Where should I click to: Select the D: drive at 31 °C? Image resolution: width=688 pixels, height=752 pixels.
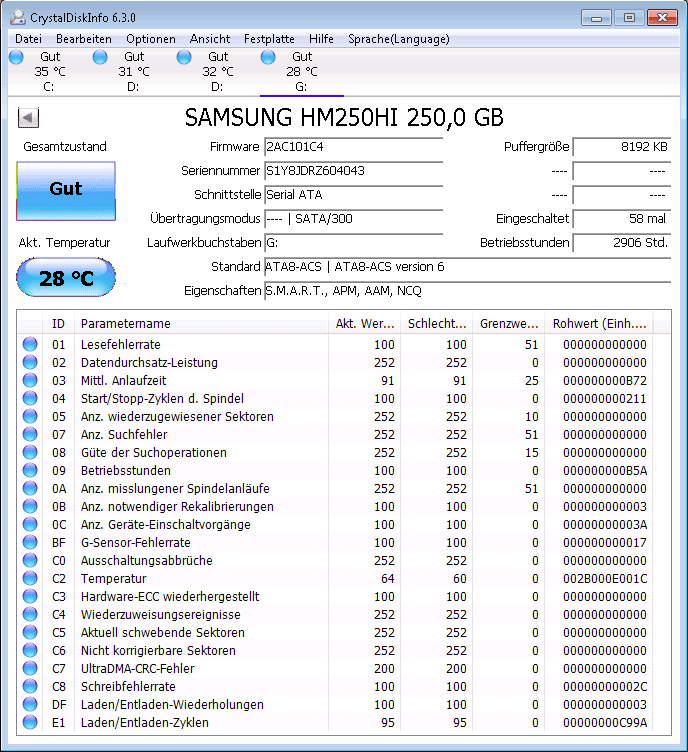pyautogui.click(x=133, y=71)
